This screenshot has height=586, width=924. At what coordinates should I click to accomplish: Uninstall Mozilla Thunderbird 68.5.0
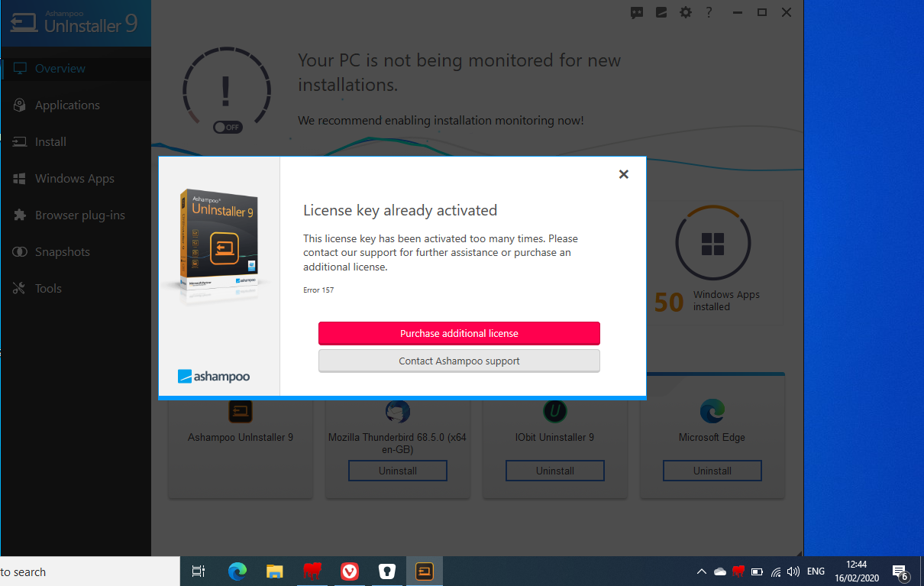click(398, 471)
